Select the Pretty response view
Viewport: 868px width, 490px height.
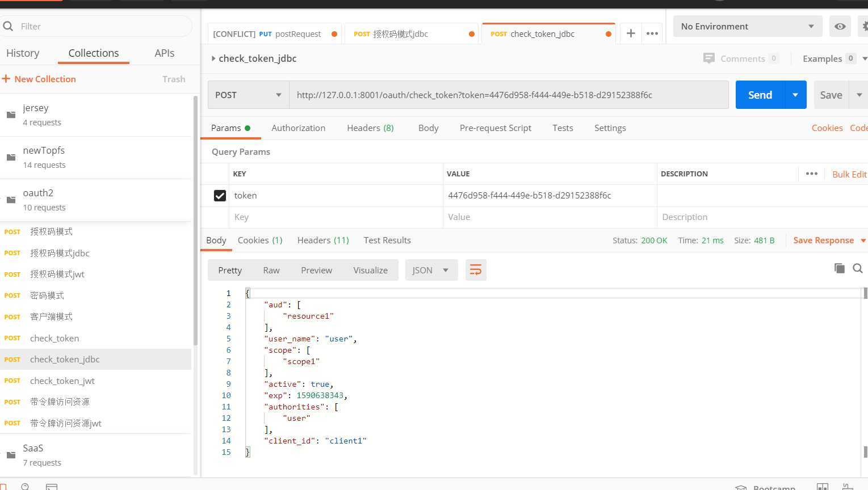tap(230, 270)
